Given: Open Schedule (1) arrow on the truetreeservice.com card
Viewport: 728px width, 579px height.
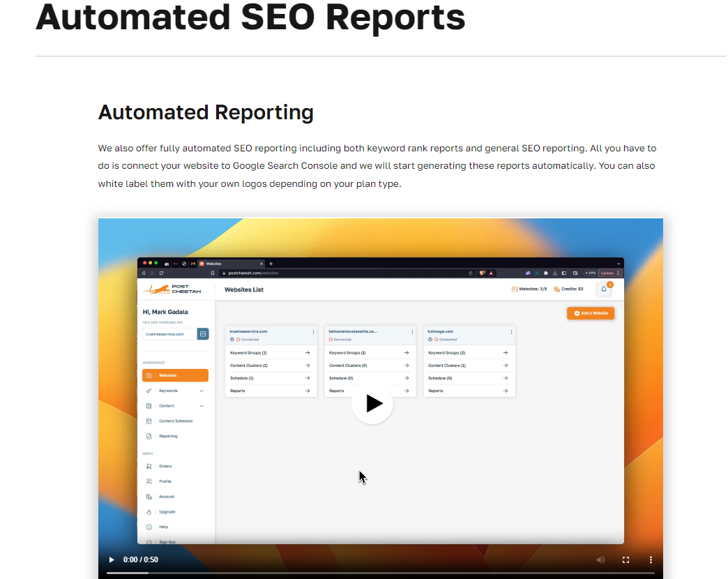Looking at the screenshot, I should click(308, 378).
